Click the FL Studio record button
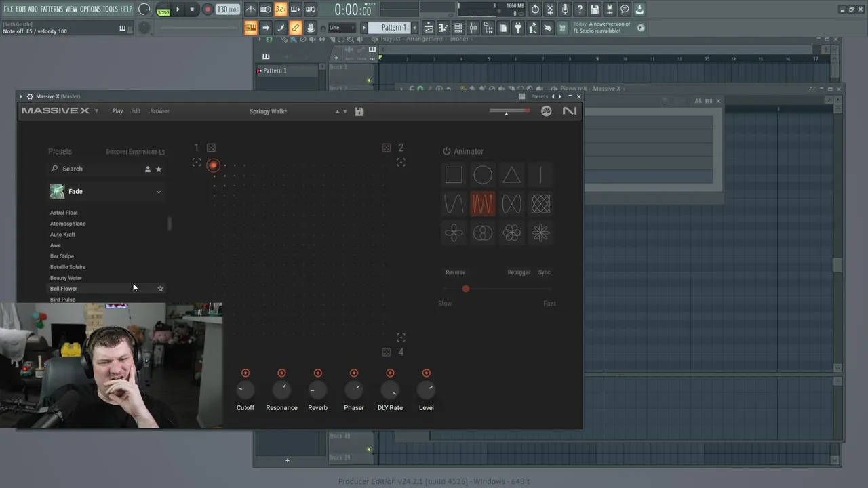Viewport: 868px width, 488px height. pyautogui.click(x=208, y=9)
